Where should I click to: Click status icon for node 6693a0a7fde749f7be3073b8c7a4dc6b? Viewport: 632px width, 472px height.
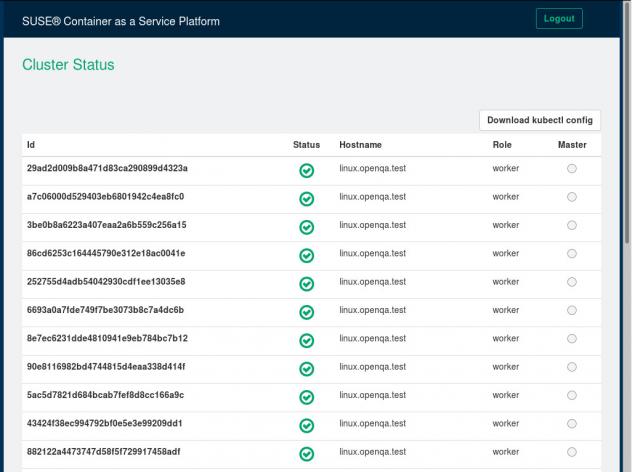tap(307, 312)
